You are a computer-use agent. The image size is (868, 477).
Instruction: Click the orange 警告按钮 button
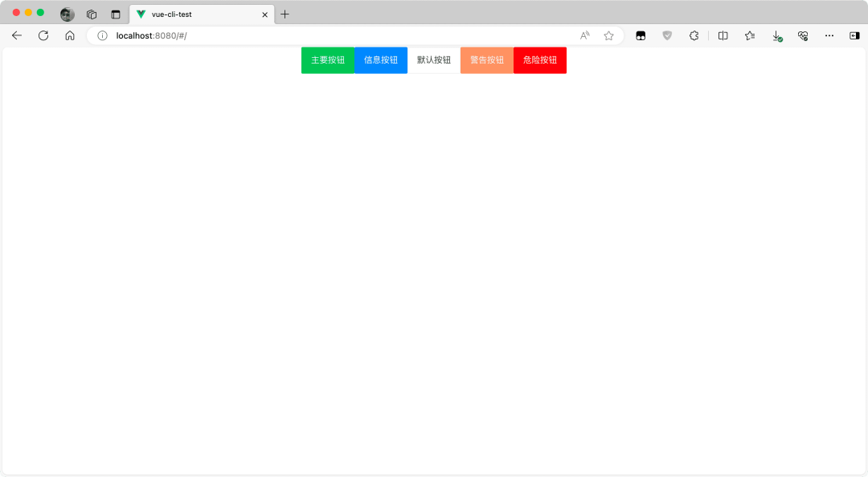click(x=487, y=60)
